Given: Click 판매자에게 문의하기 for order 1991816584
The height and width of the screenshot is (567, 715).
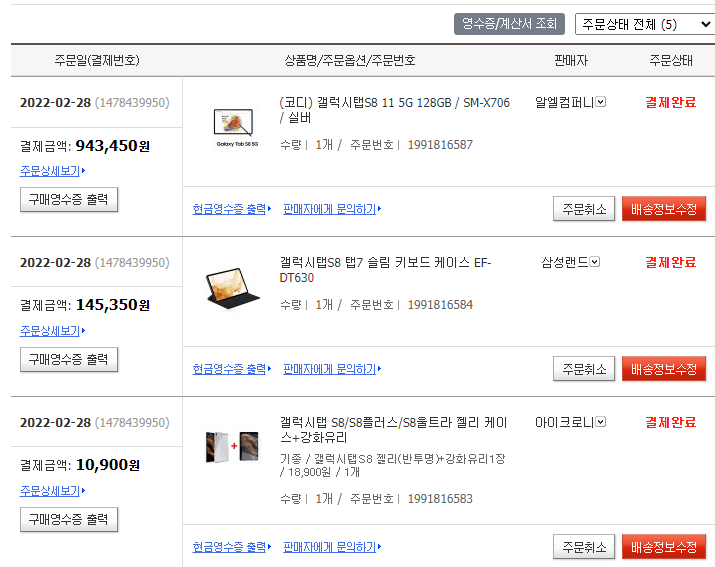Looking at the screenshot, I should tap(332, 369).
